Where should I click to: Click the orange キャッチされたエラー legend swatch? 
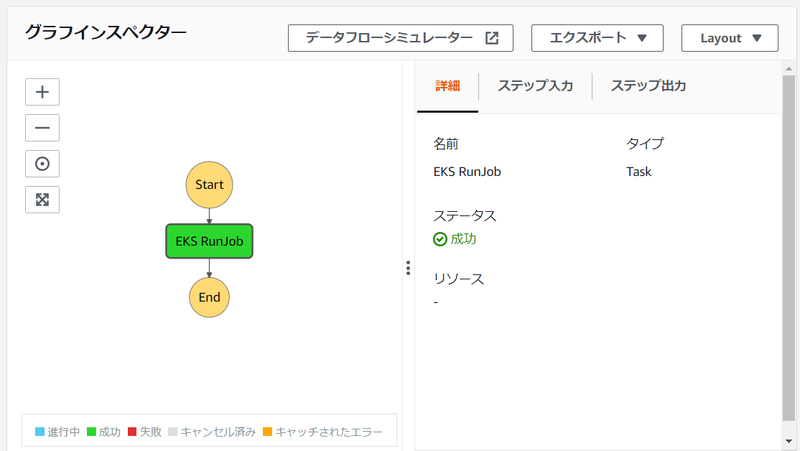[267, 432]
